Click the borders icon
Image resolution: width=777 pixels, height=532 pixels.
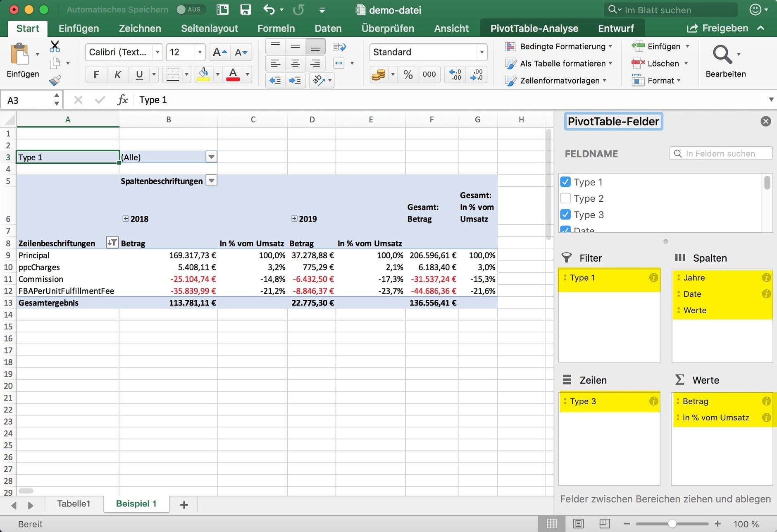[172, 74]
